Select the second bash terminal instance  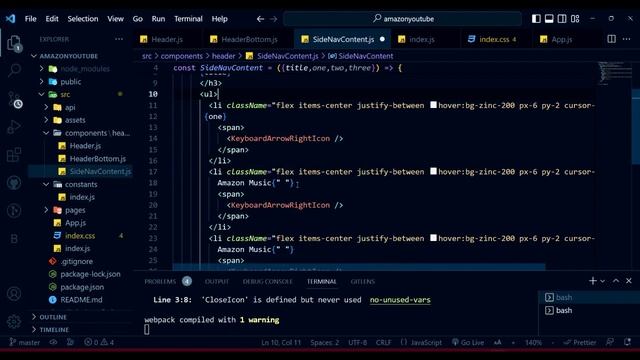(564, 311)
